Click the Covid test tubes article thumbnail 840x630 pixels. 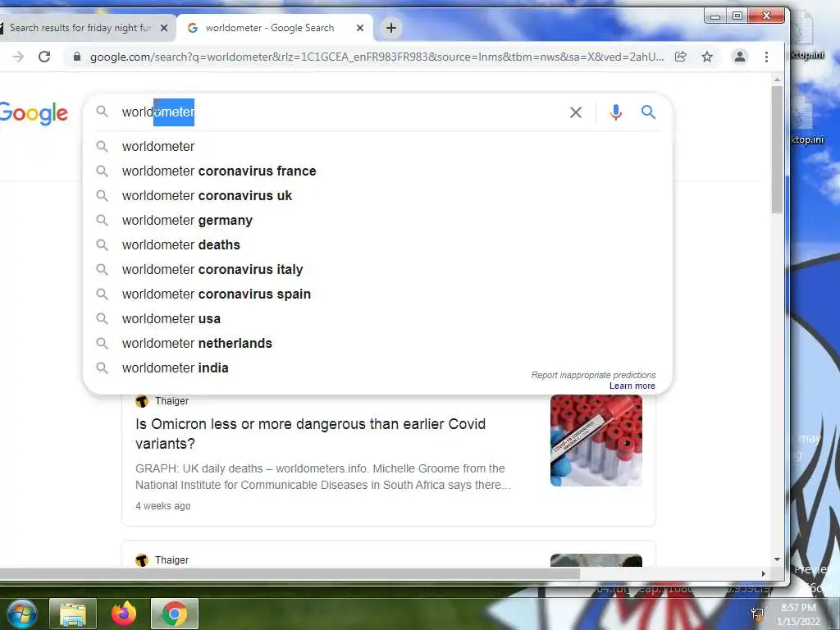[596, 441]
